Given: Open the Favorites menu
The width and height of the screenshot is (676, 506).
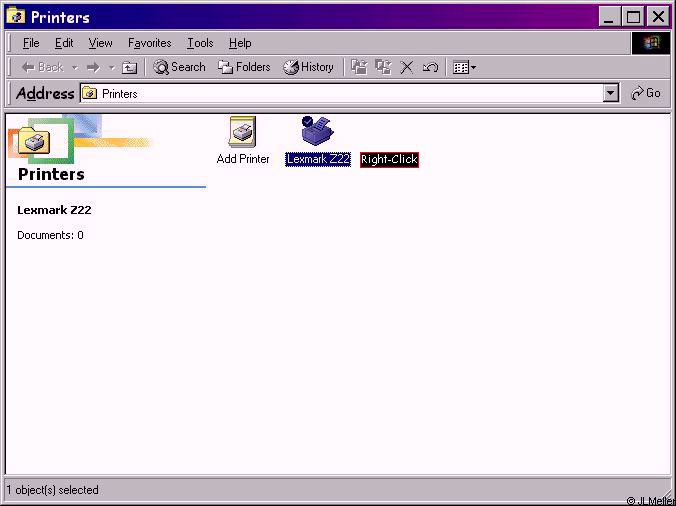Looking at the screenshot, I should tap(150, 43).
